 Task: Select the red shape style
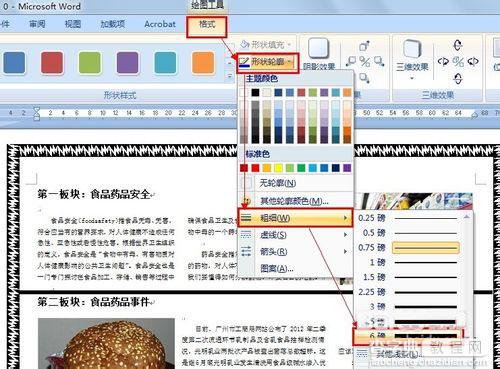pyautogui.click(x=52, y=62)
